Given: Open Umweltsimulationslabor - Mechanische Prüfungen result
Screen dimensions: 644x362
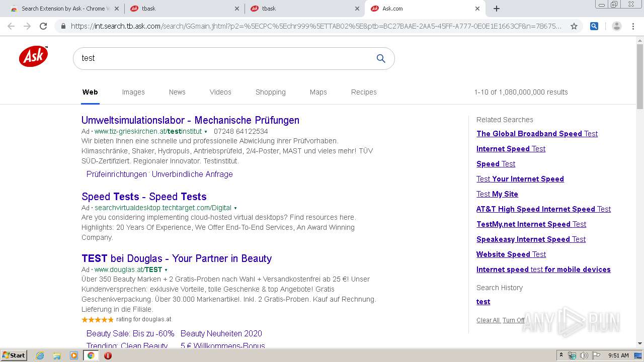Looking at the screenshot, I should click(x=190, y=120).
